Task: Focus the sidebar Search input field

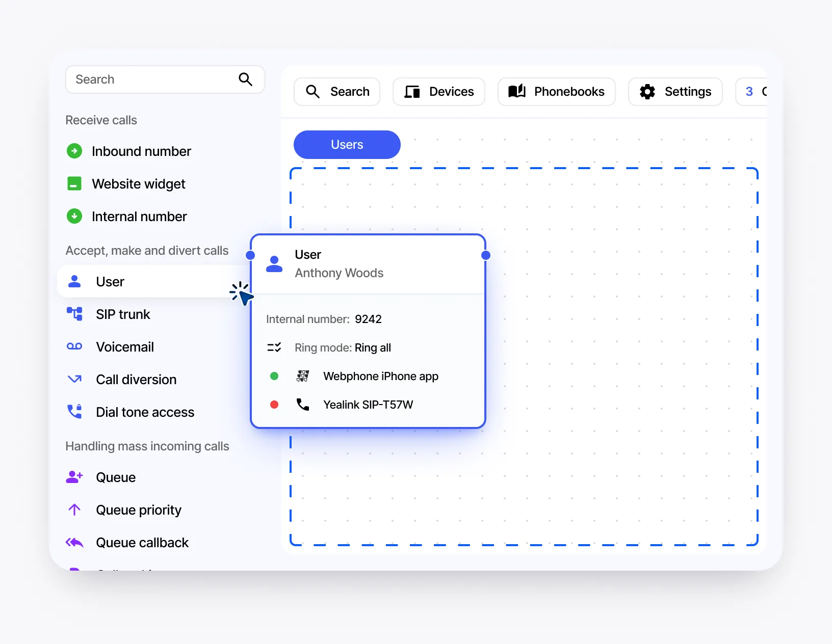Action: (x=165, y=79)
